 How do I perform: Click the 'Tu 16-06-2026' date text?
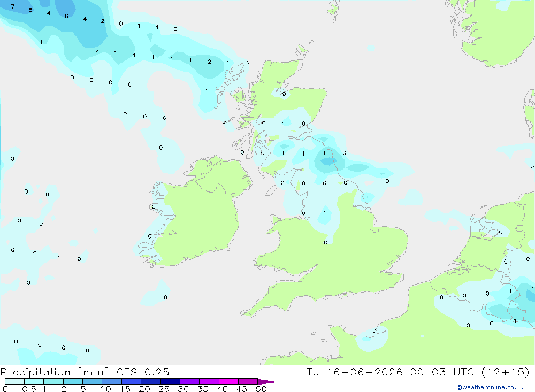point(354,372)
